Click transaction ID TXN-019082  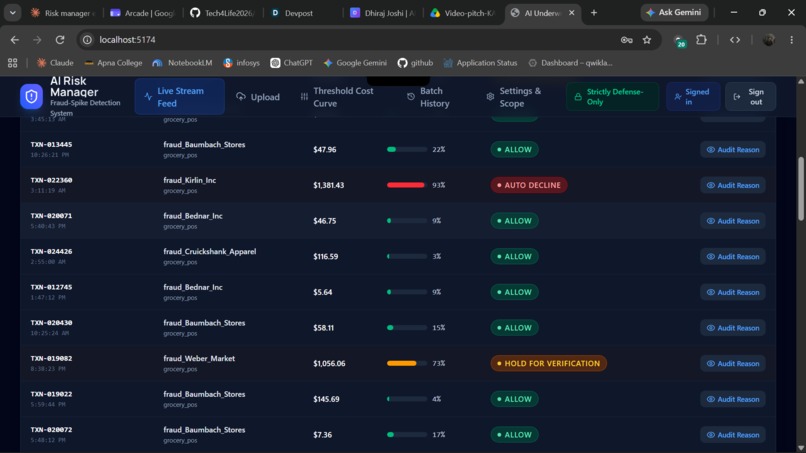tap(51, 358)
